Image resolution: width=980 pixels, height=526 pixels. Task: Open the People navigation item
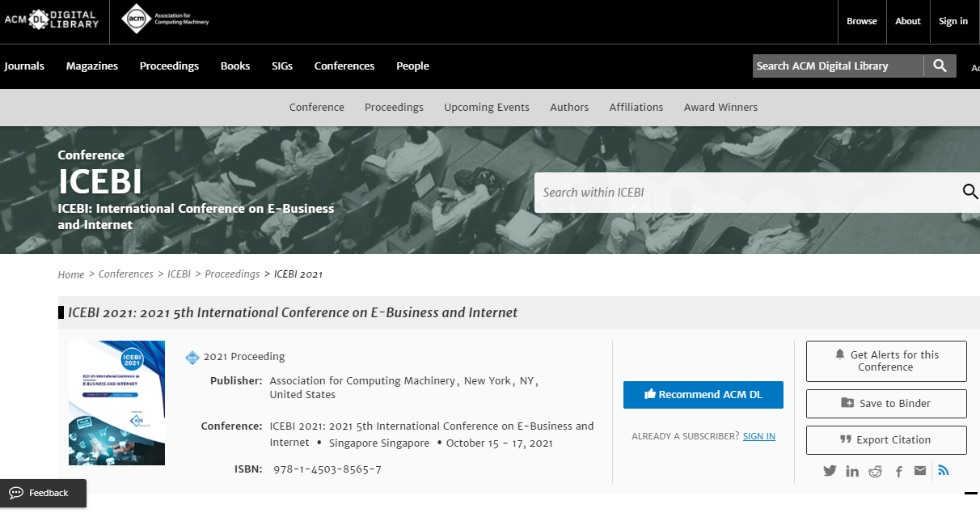tap(412, 66)
